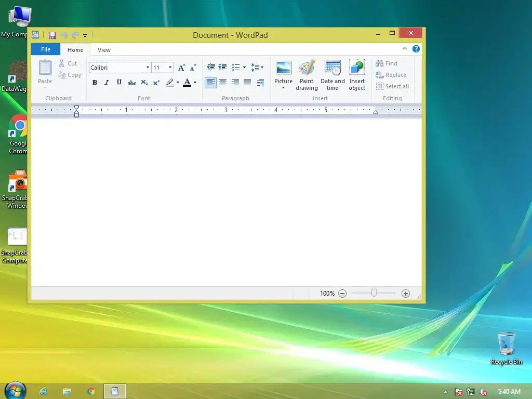Toggle Italic formatting
The height and width of the screenshot is (399, 532).
coord(107,83)
